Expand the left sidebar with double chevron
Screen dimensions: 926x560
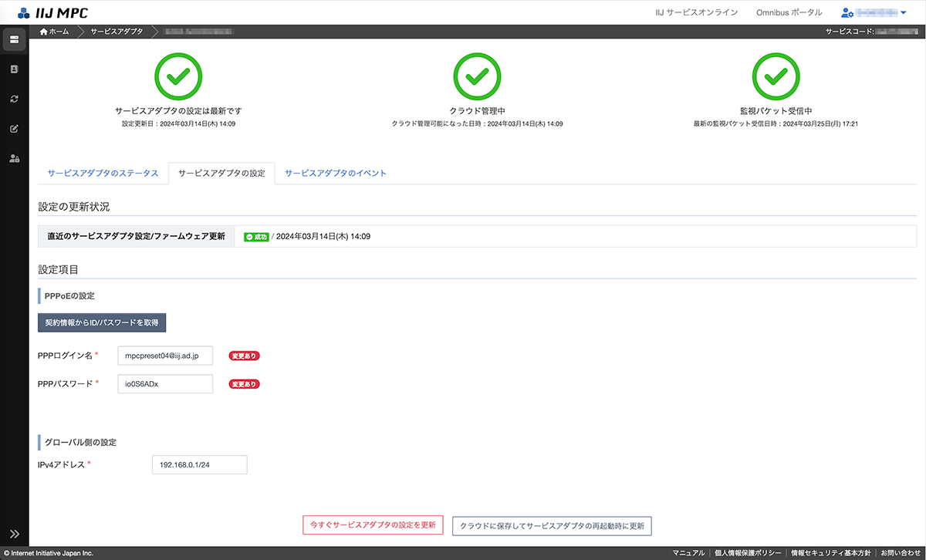click(x=14, y=534)
